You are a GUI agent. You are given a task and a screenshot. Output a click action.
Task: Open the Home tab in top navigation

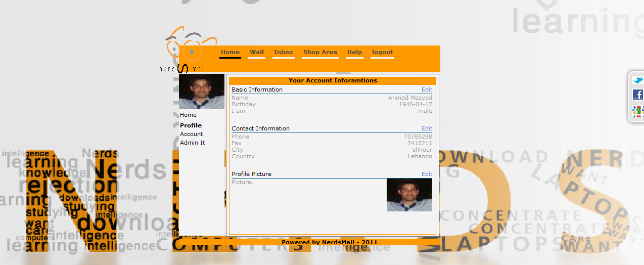point(230,52)
